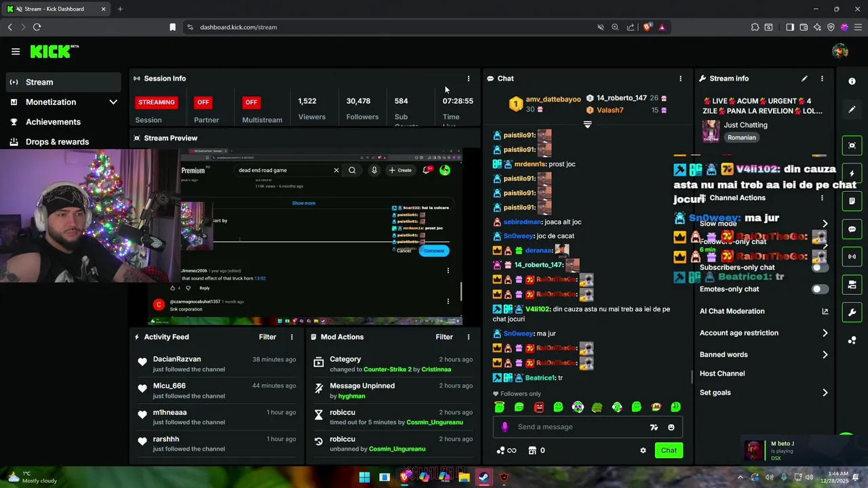This screenshot has height=488, width=868.
Task: Click purple microphone icon in chat input
Action: pyautogui.click(x=505, y=427)
